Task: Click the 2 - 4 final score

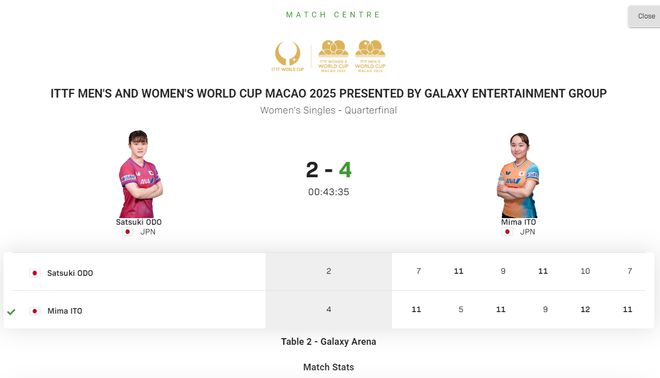Action: click(328, 170)
